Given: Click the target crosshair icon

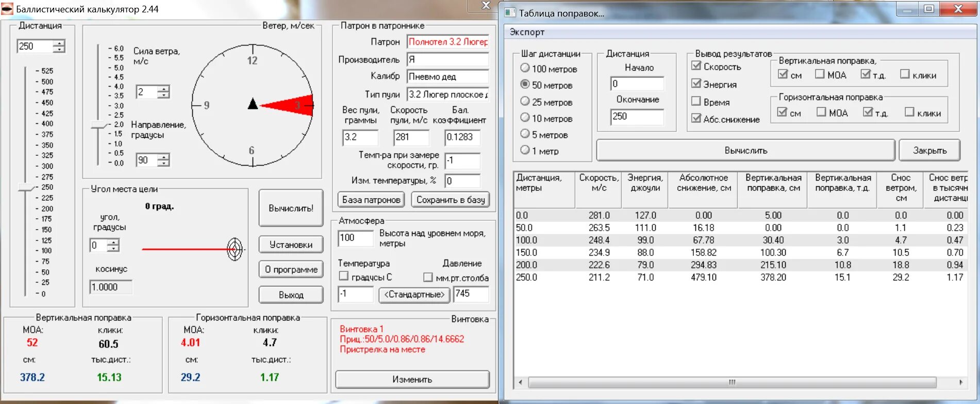Looking at the screenshot, I should pos(235,250).
